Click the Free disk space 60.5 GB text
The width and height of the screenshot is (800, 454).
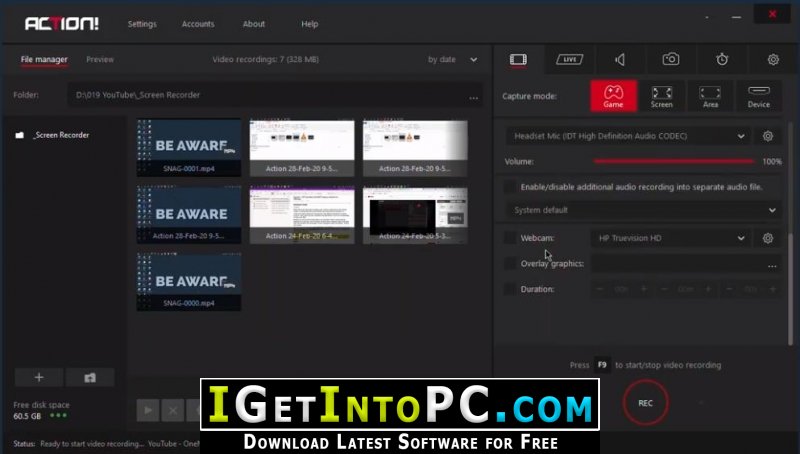click(41, 410)
